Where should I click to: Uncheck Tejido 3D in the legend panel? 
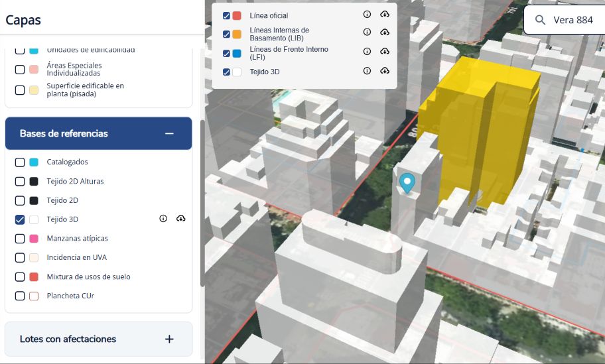[x=226, y=72]
